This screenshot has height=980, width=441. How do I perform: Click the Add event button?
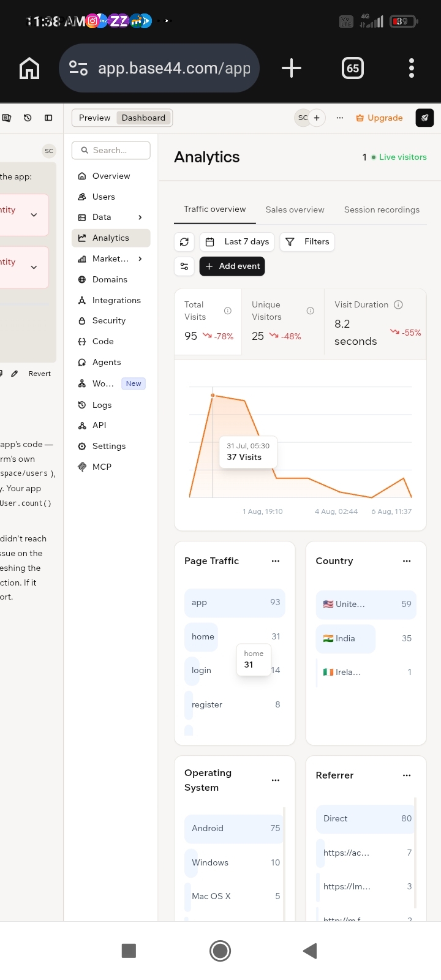(232, 266)
